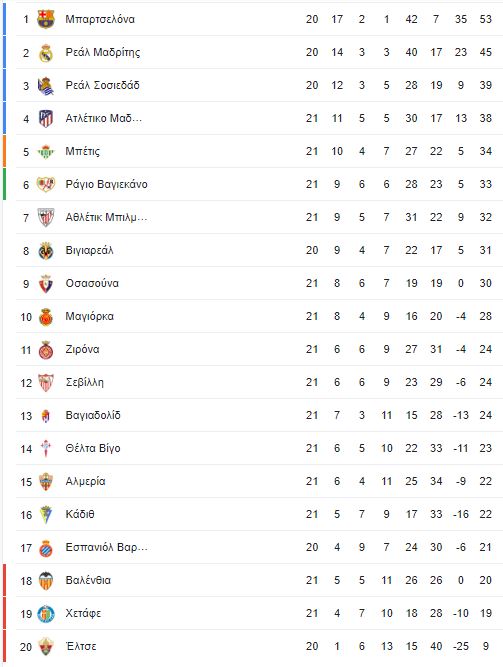Image resolution: width=503 pixels, height=667 pixels.
Task: Select the Real Sociedad team logo
Action: [46, 86]
